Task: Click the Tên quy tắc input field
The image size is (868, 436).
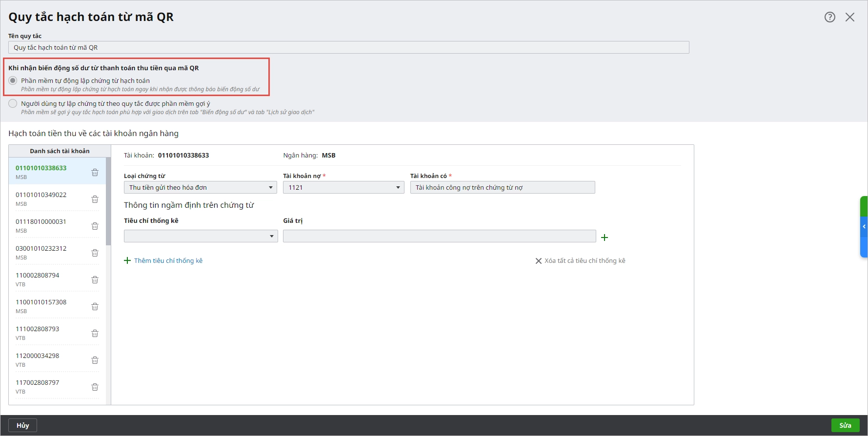Action: coord(349,47)
